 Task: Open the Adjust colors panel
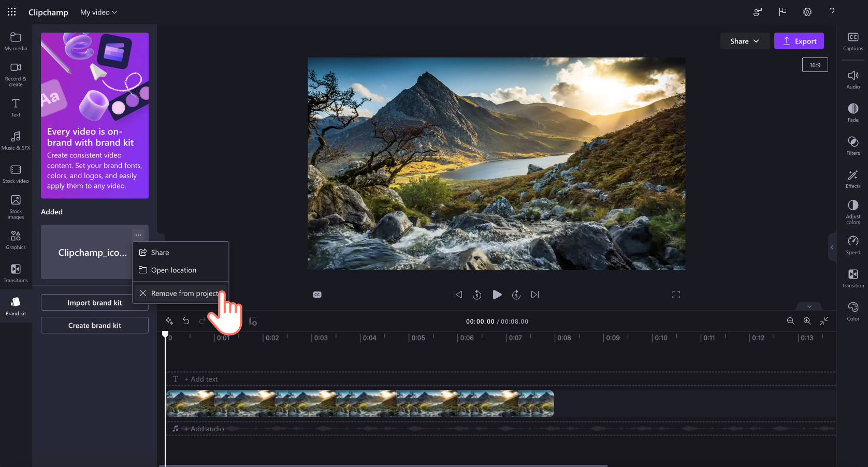pyautogui.click(x=852, y=209)
